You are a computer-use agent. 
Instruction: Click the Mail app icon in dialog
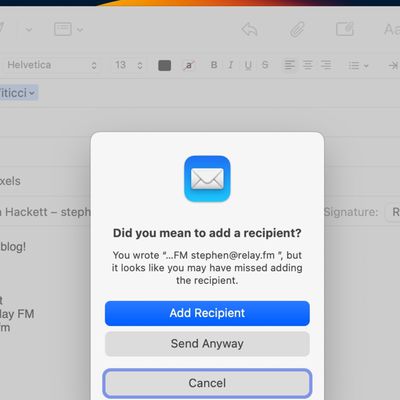207,179
